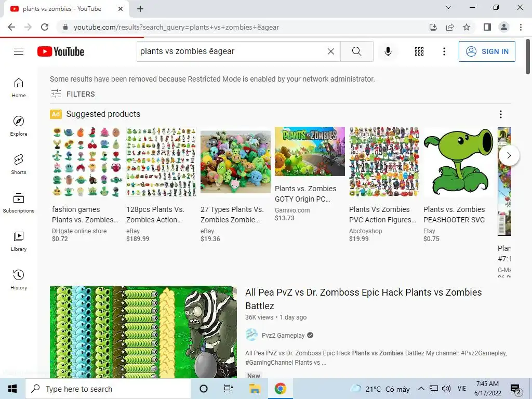The height and width of the screenshot is (399, 532).
Task: Click the Chrome taskbar icon
Action: coord(280,389)
